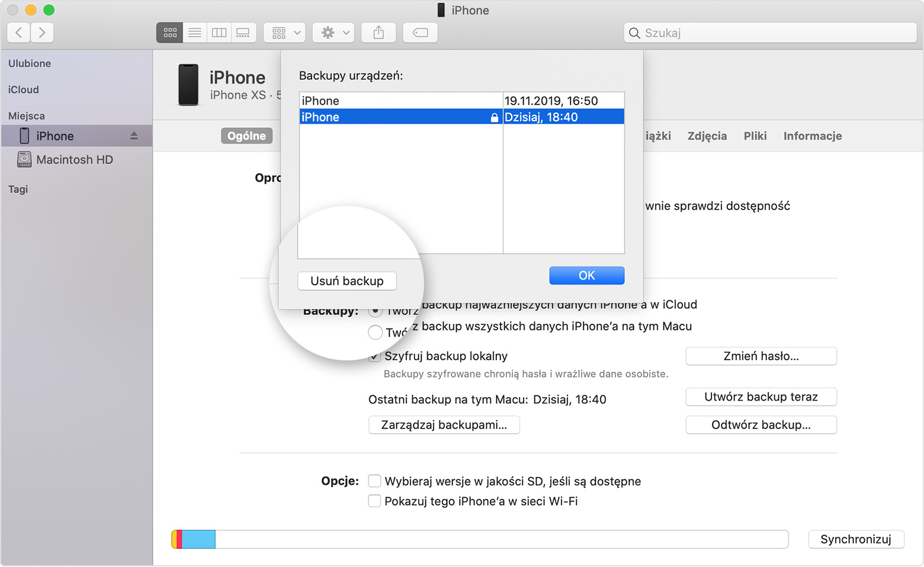Open the Ogólne tab

[x=246, y=136]
